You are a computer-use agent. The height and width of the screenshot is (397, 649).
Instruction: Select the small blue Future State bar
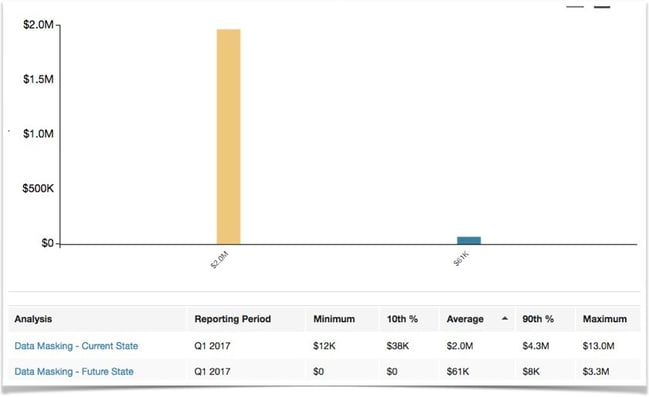[469, 241]
